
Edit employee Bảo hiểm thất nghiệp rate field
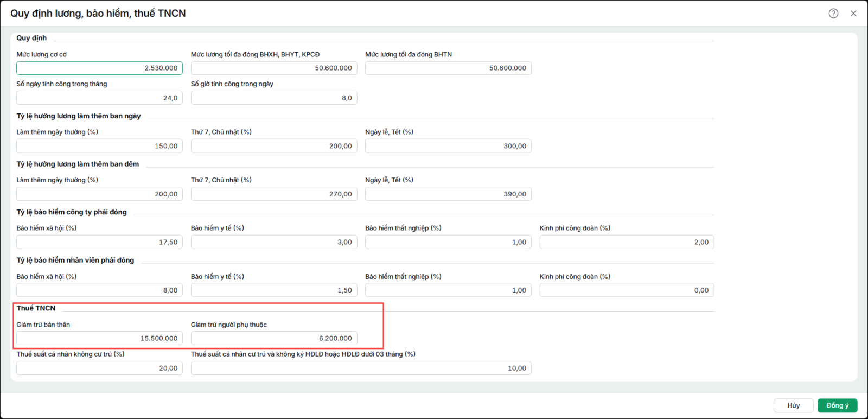click(x=448, y=290)
